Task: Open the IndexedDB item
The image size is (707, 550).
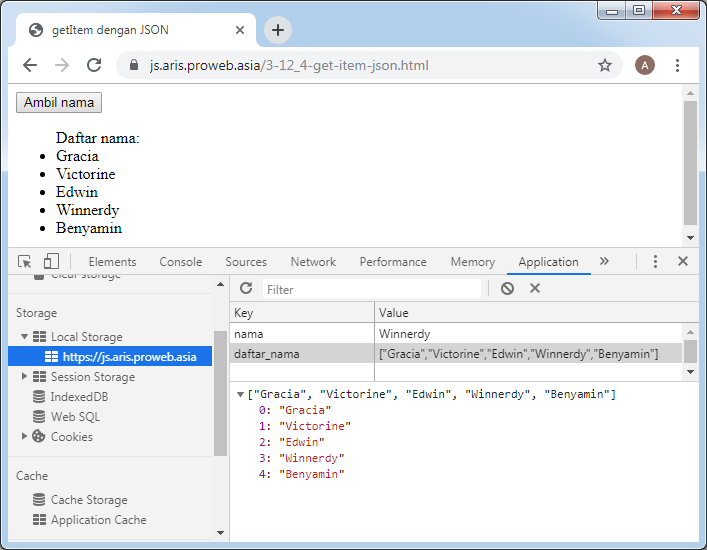Action: point(79,397)
